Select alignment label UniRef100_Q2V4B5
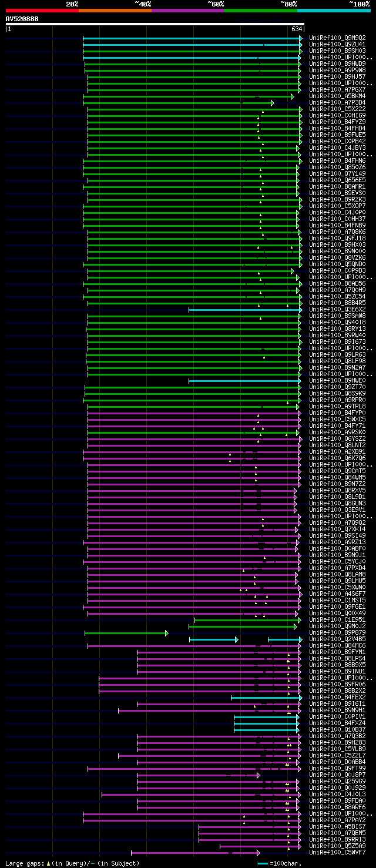This screenshot has height=868, width=376. [337, 639]
